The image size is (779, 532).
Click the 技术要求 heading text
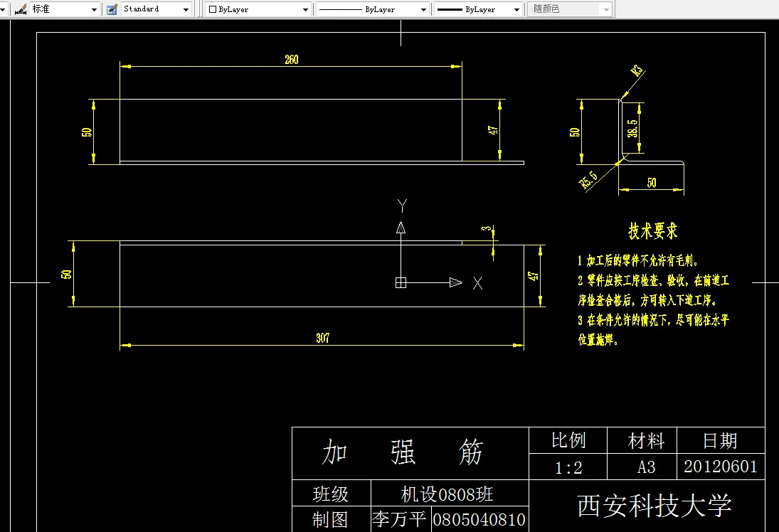tap(653, 231)
